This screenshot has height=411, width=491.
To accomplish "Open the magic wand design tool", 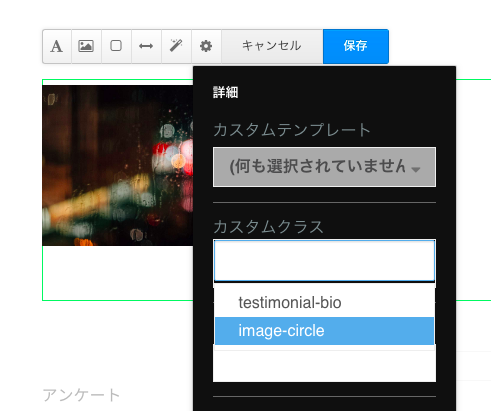I will [x=176, y=46].
